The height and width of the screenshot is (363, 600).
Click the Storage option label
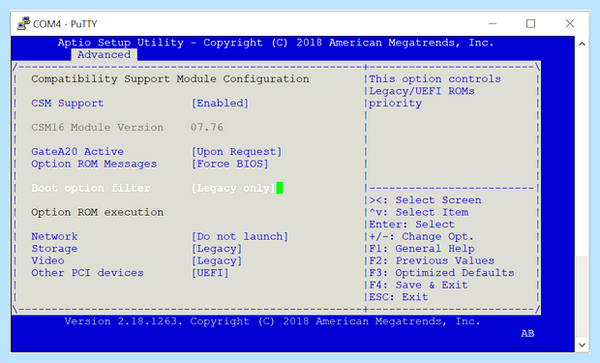[54, 249]
